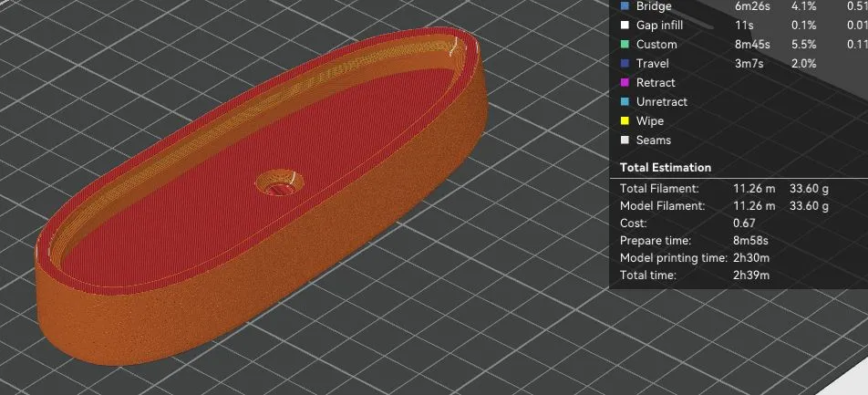Click the magenta Retract color swatch

625,82
